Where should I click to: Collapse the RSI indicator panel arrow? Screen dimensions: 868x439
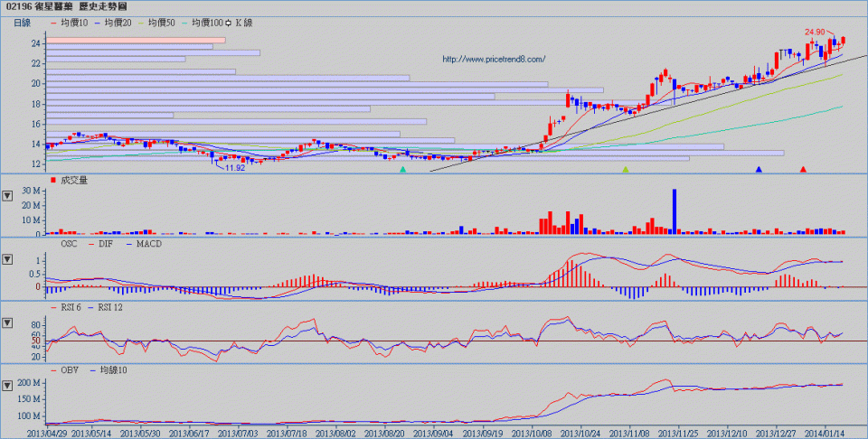(7, 322)
